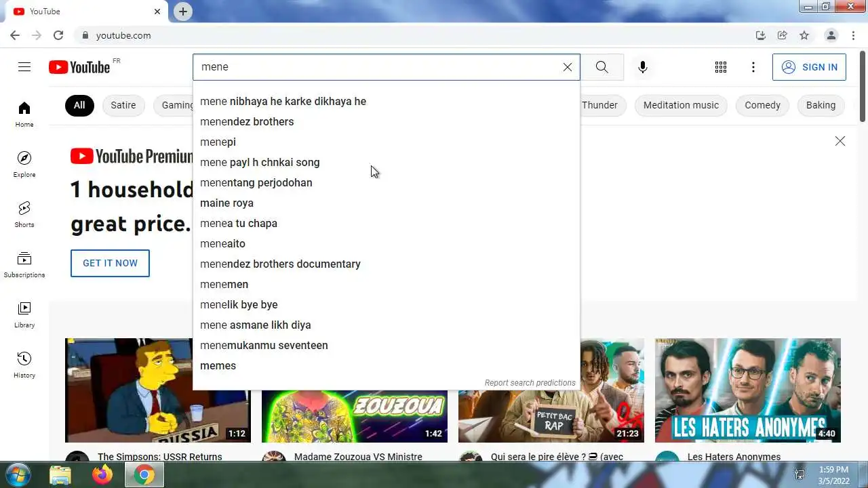Open Library in the sidebar

[x=24, y=315]
